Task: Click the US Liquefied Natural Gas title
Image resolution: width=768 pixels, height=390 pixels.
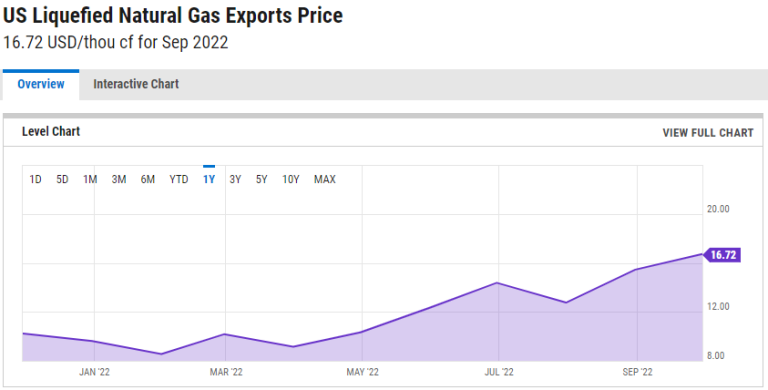Action: pyautogui.click(x=173, y=16)
